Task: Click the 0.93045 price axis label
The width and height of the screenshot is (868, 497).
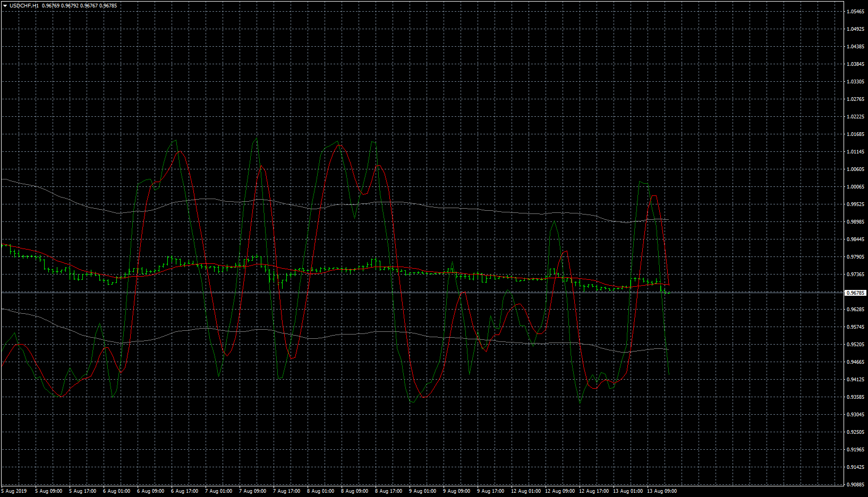Action: 855,415
